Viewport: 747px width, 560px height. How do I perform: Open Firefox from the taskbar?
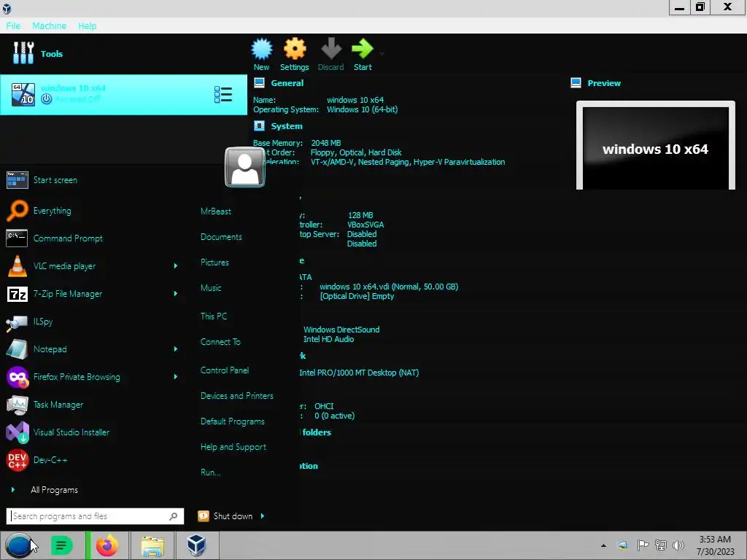[x=107, y=545]
